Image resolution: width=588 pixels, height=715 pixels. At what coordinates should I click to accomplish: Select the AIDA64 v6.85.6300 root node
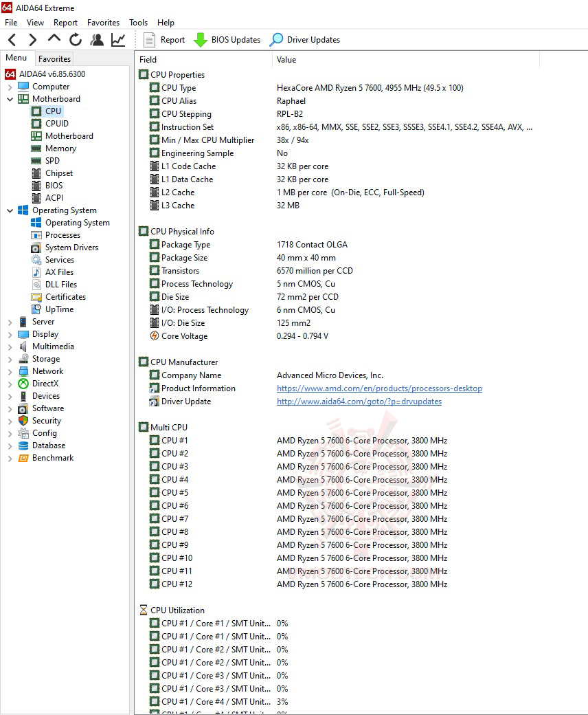[x=45, y=74]
